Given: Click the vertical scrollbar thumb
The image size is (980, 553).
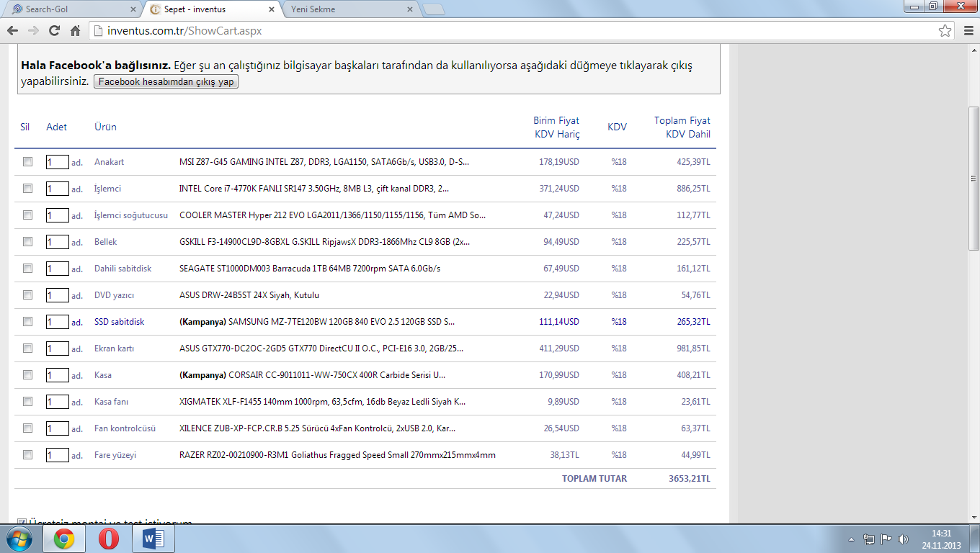Looking at the screenshot, I should tap(974, 178).
